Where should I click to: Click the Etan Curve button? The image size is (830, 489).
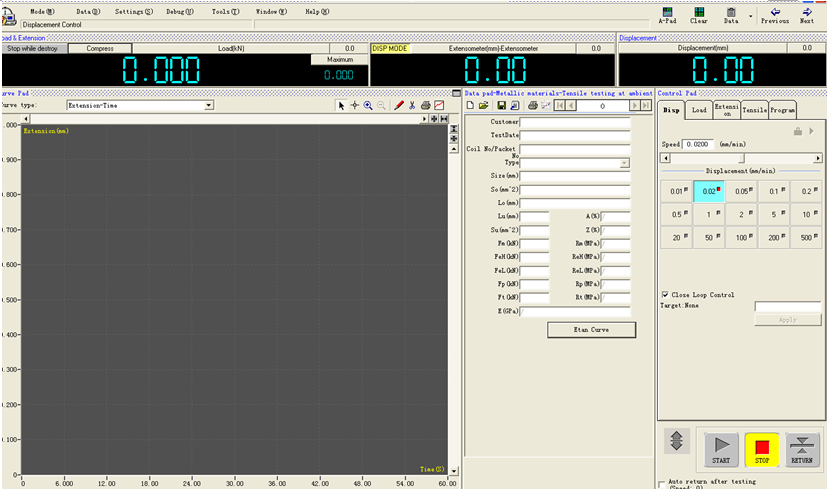coord(591,329)
